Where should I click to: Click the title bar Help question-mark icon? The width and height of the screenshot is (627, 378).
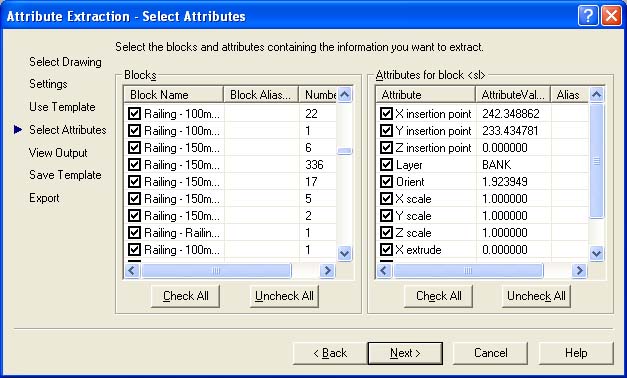tap(588, 16)
